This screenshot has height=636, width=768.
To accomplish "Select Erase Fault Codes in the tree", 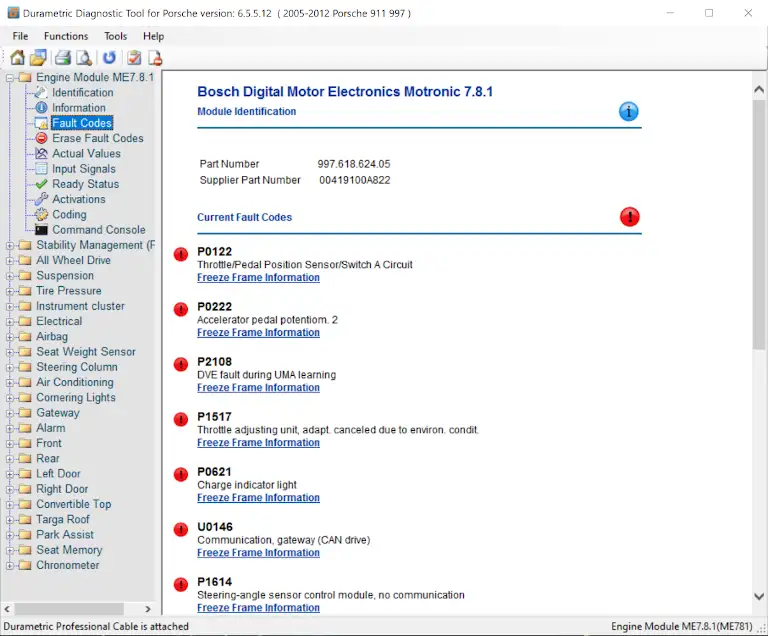I will pyautogui.click(x=97, y=138).
